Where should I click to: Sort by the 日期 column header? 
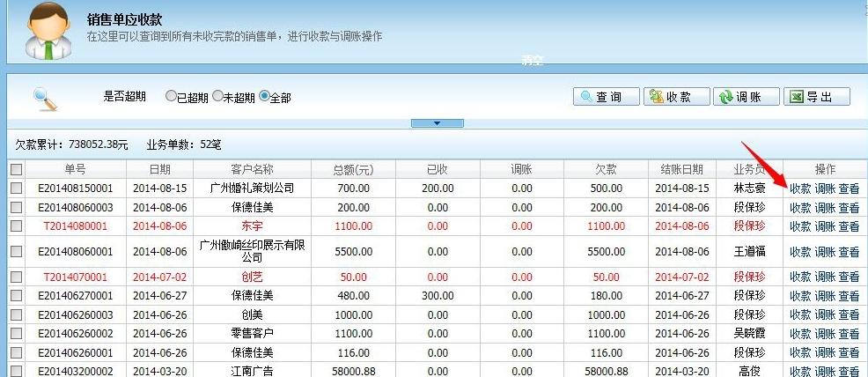[159, 169]
